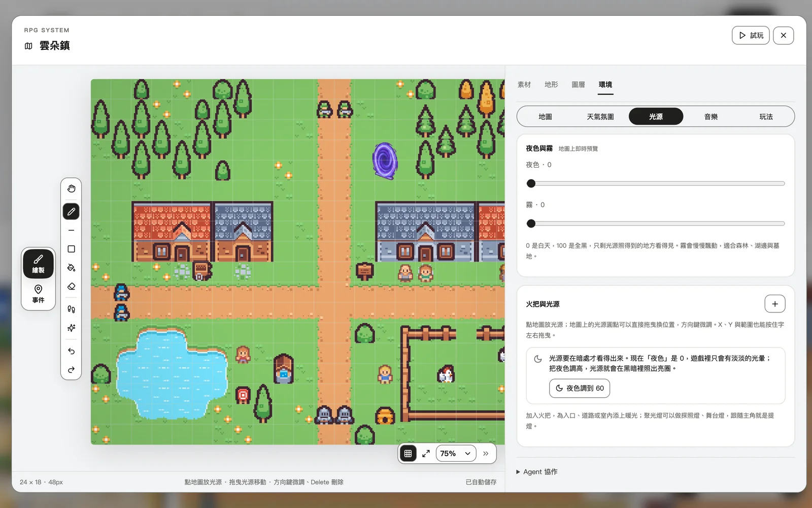Switch to 繪製 draw mode

pos(38,264)
